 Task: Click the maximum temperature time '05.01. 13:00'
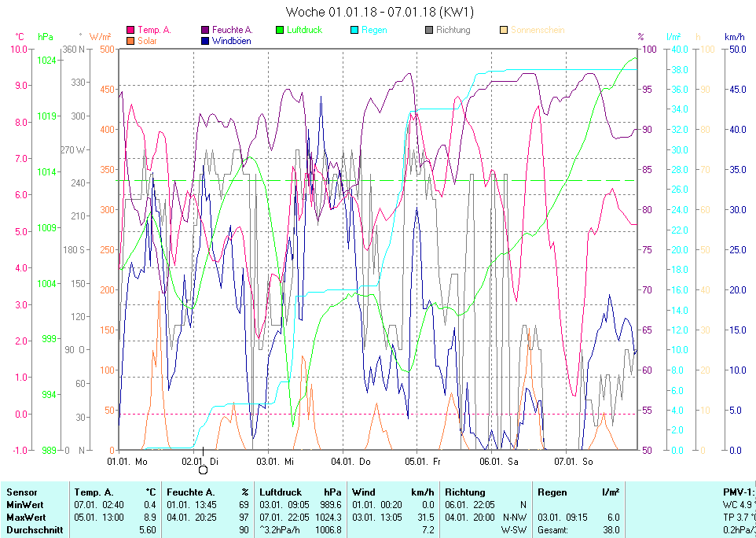[99, 518]
